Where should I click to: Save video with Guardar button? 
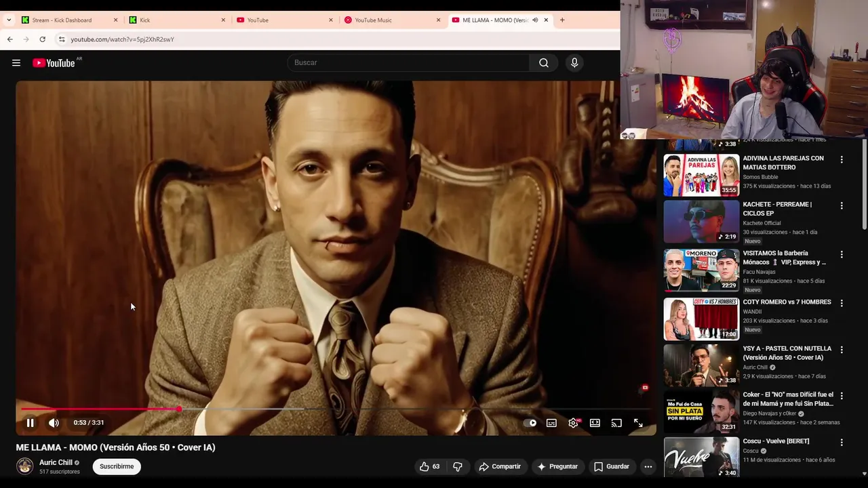[x=612, y=466]
